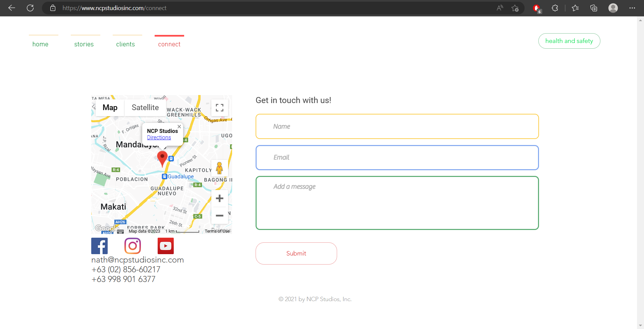644x329 pixels.
Task: Open the NCP Studios Instagram page
Action: pyautogui.click(x=132, y=246)
